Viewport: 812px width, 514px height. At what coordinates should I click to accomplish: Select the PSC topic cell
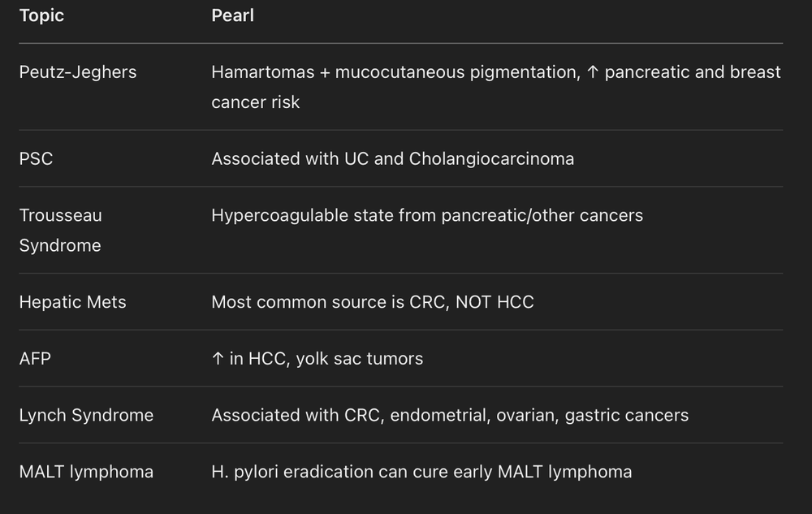(36, 159)
